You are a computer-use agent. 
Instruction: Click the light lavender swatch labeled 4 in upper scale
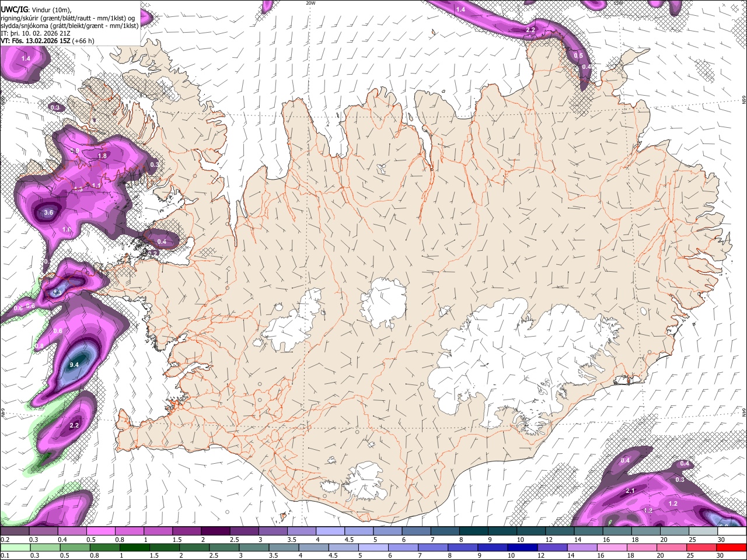click(330, 531)
